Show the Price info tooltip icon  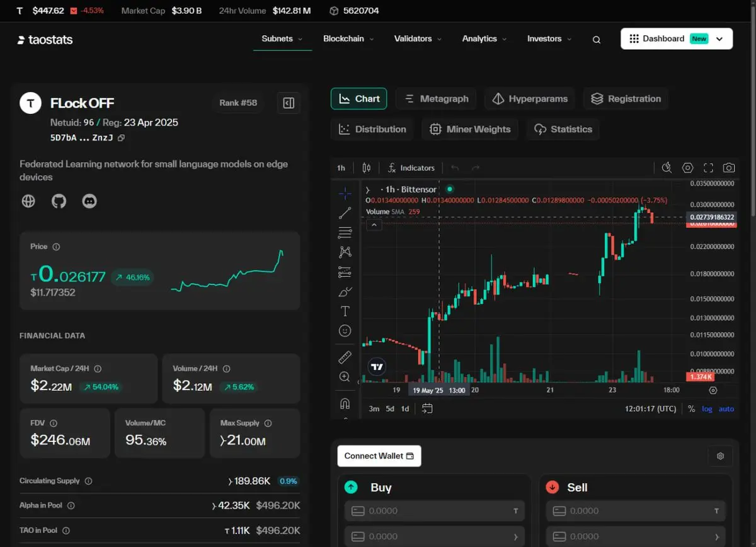(56, 247)
